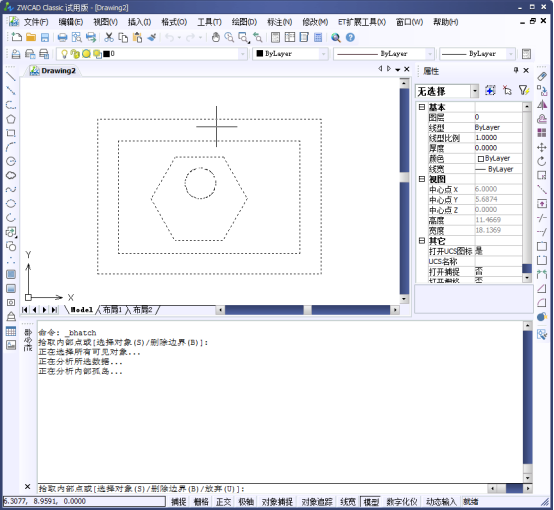Go to the first layout tab arrow
554x510 pixels.
(25, 310)
